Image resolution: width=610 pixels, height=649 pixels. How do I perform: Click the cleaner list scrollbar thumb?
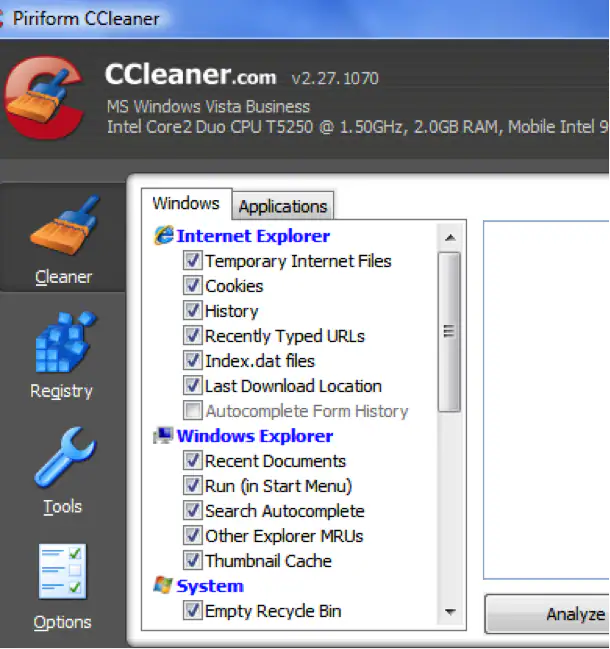pyautogui.click(x=449, y=332)
